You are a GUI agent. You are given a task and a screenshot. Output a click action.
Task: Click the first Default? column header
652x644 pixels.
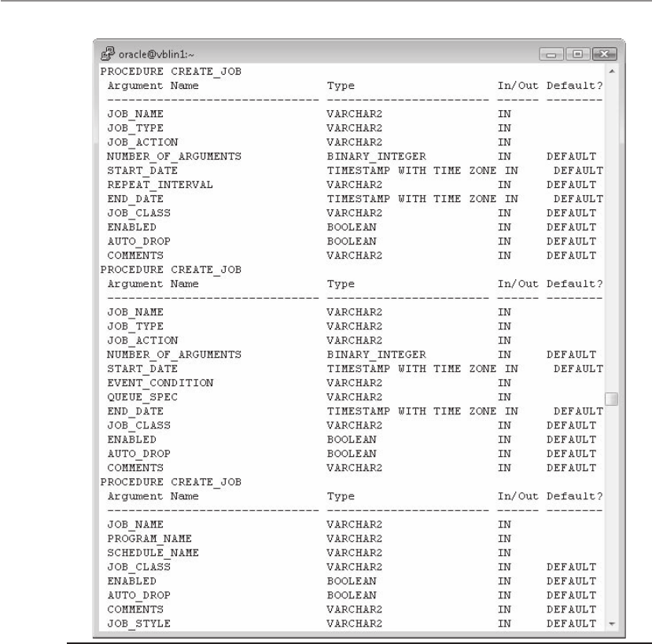tap(575, 86)
